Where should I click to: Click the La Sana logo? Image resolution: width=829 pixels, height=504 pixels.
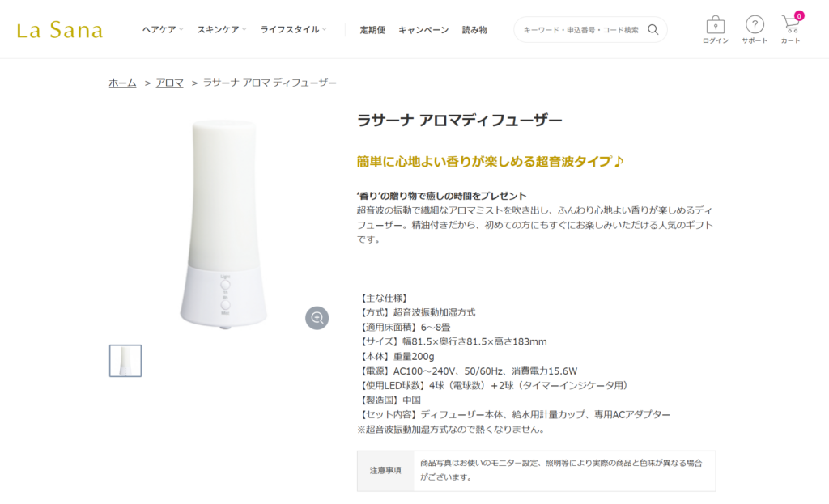tap(60, 30)
